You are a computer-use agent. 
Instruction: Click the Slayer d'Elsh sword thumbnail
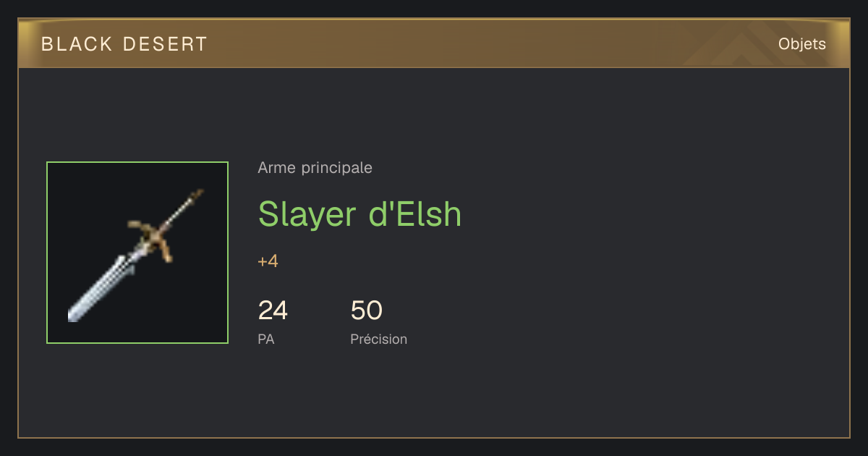[137, 253]
